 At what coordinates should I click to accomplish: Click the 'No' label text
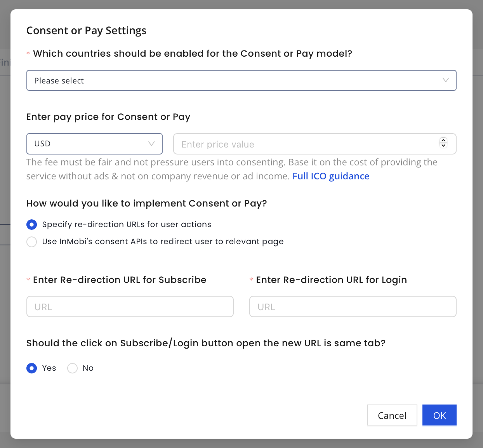point(88,368)
